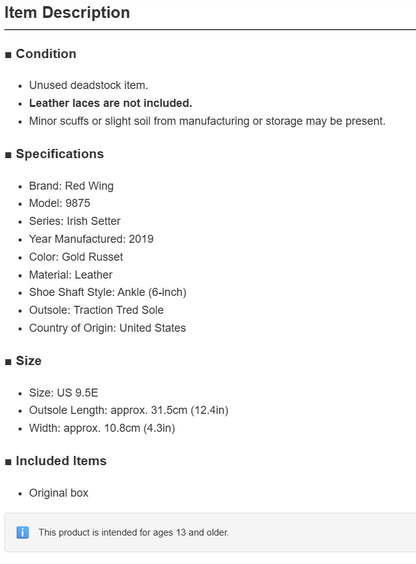Click the 'Brand: Red Wing' line
Viewport: 416px width, 564px height.
[x=71, y=186]
